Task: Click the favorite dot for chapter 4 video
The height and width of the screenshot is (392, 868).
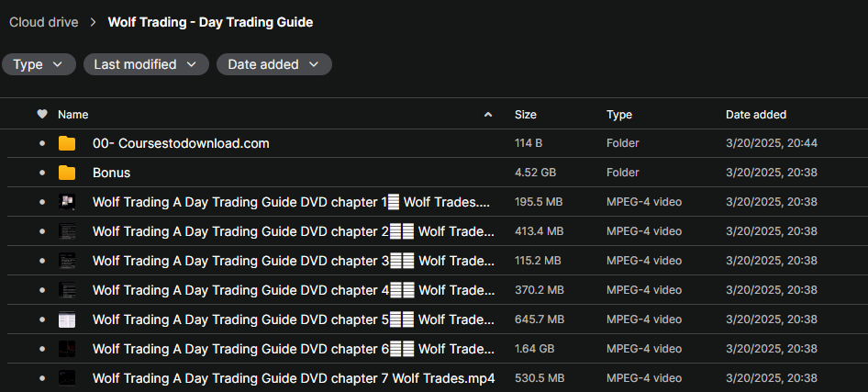Action: pos(42,290)
